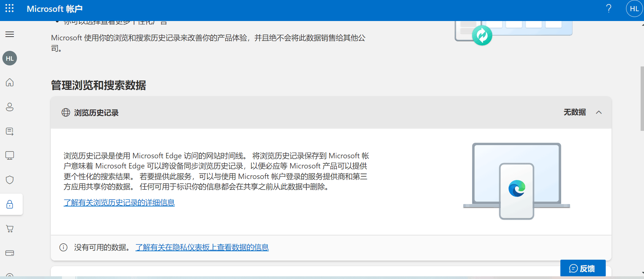Viewport: 644px width, 279px height.
Task: Open link 了解有关在隐私仪表板上查看数据的信息
Action: (202, 247)
